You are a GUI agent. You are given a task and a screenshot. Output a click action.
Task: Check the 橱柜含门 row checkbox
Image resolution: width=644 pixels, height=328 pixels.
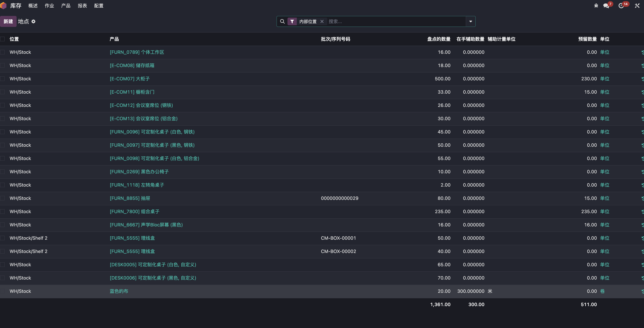click(2, 92)
